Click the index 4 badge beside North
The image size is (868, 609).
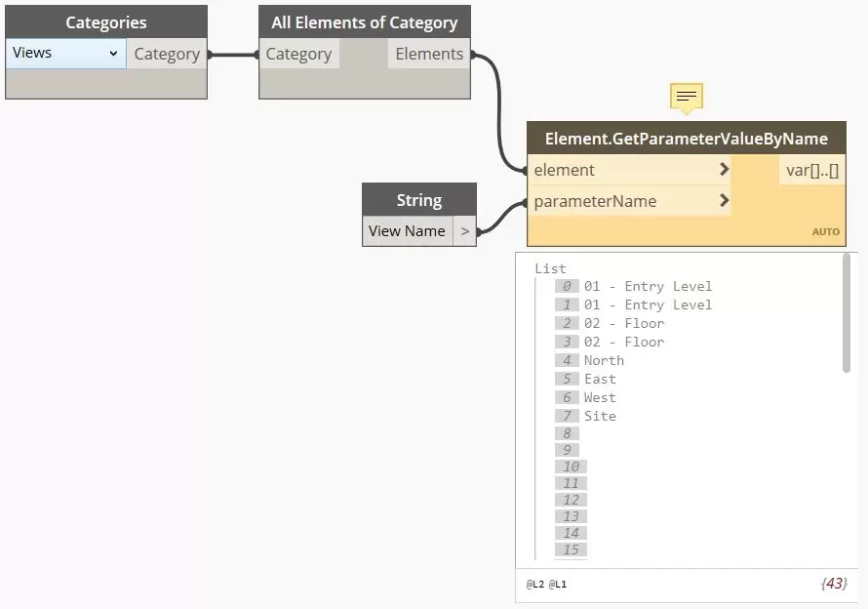(567, 360)
